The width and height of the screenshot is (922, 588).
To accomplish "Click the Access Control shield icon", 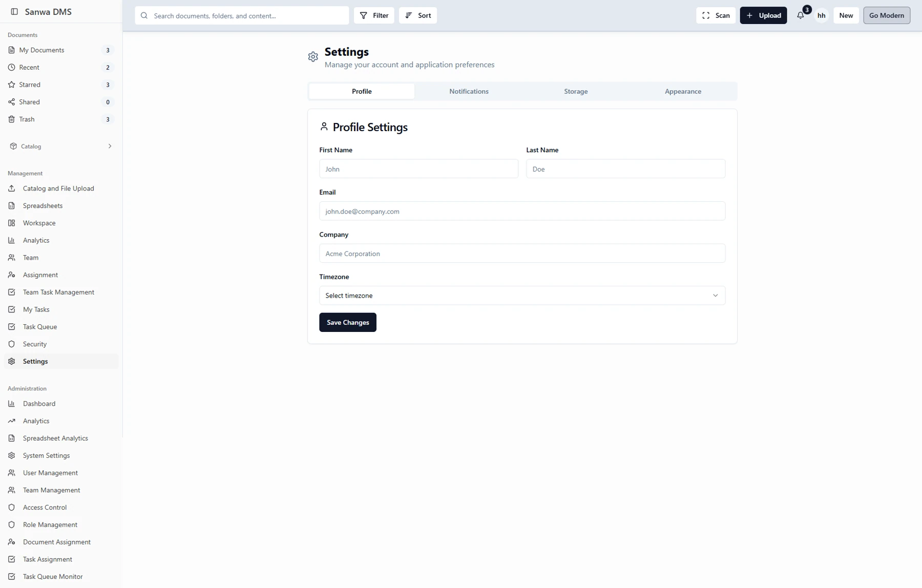I will tap(11, 508).
